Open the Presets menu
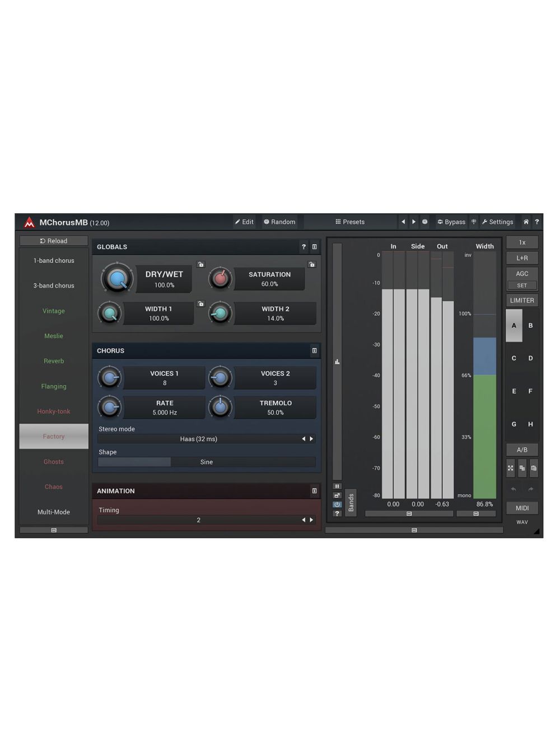 (350, 222)
